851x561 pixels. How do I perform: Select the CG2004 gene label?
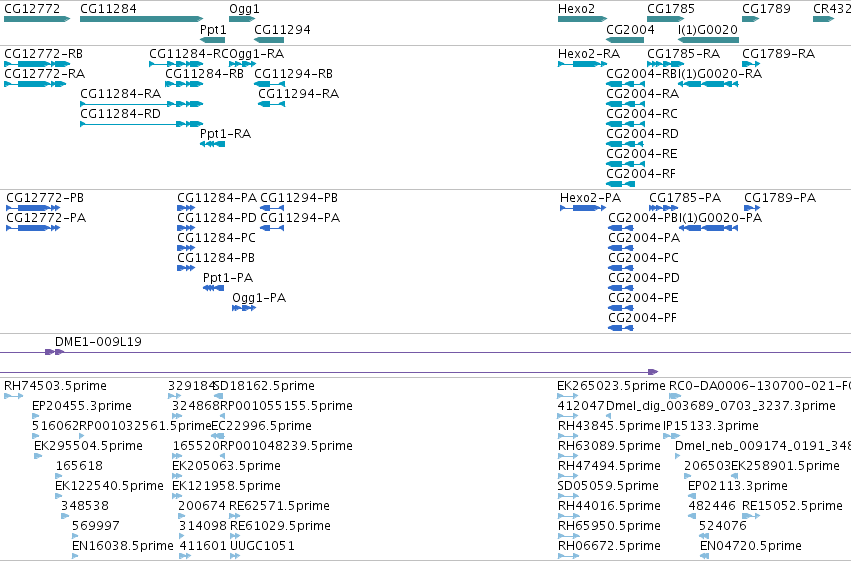630,30
